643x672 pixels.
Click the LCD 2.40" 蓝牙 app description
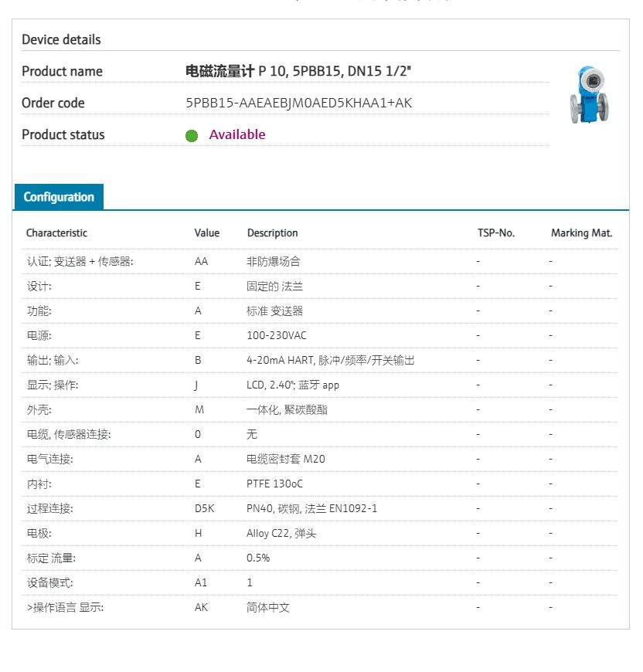[293, 385]
